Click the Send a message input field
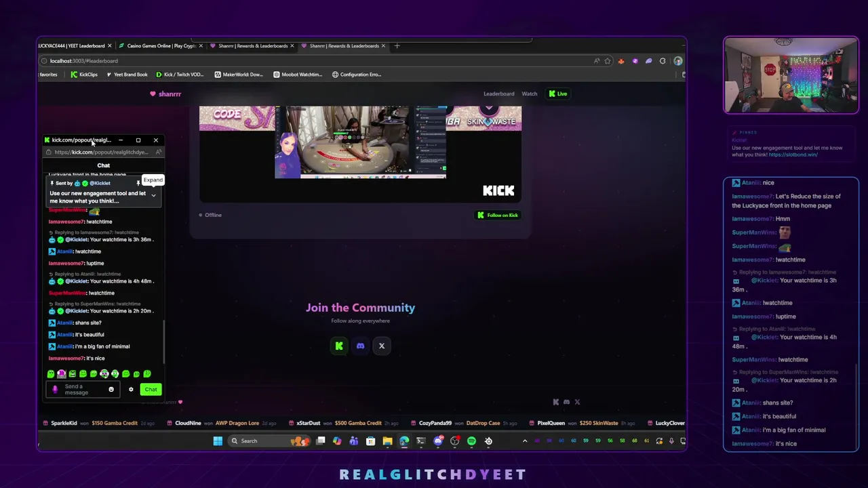The image size is (868, 488). click(83, 389)
